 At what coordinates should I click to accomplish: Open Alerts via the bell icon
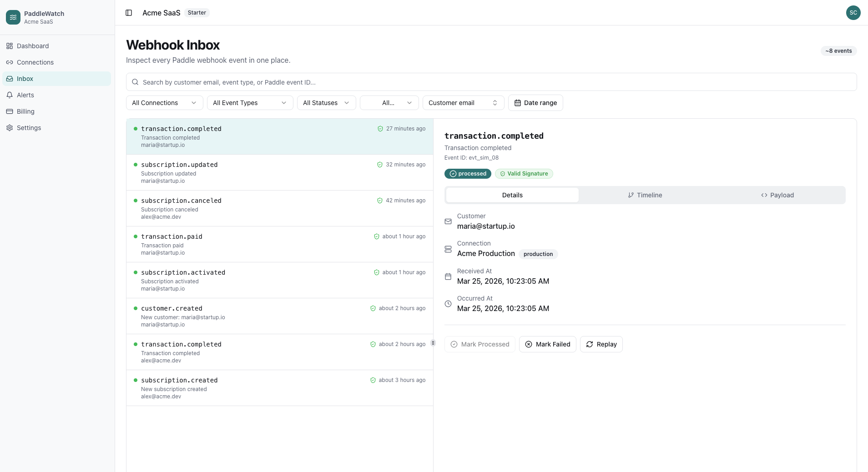10,95
